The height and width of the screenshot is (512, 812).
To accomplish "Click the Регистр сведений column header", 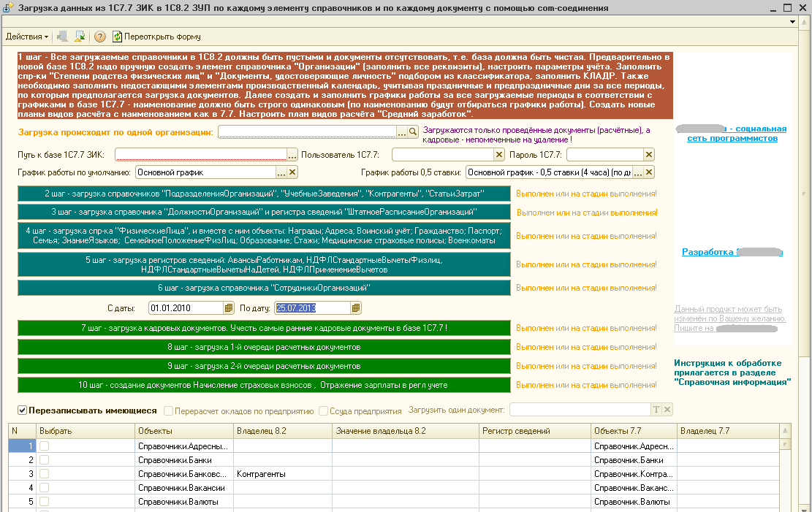I will (535, 431).
